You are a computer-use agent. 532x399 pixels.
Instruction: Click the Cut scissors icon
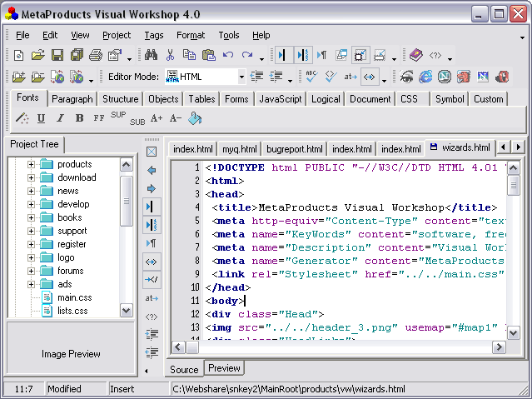[x=170, y=56]
